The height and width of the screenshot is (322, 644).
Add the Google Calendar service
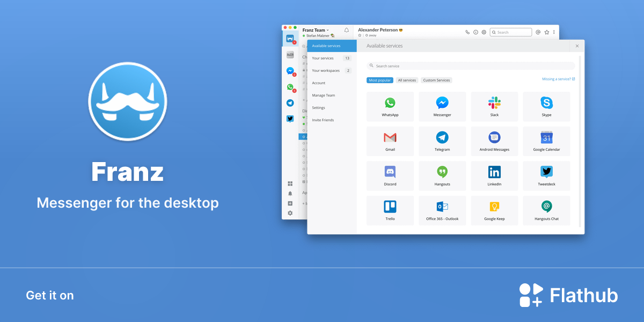[546, 141]
